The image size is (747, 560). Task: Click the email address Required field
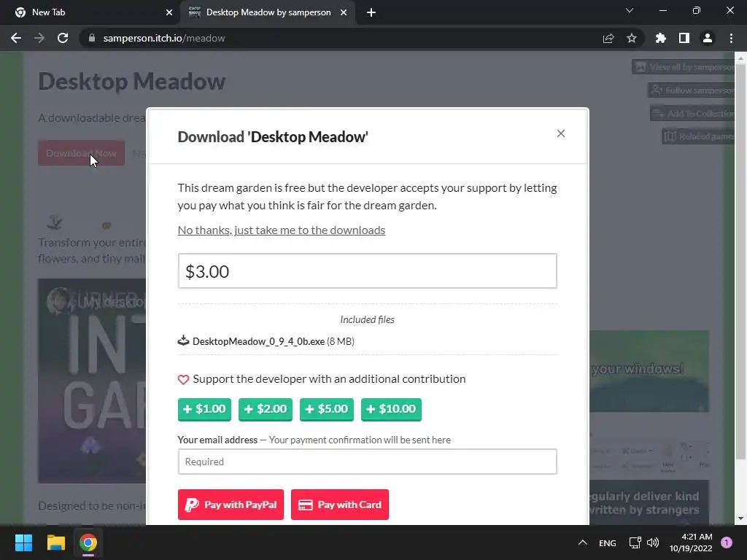[x=368, y=462]
